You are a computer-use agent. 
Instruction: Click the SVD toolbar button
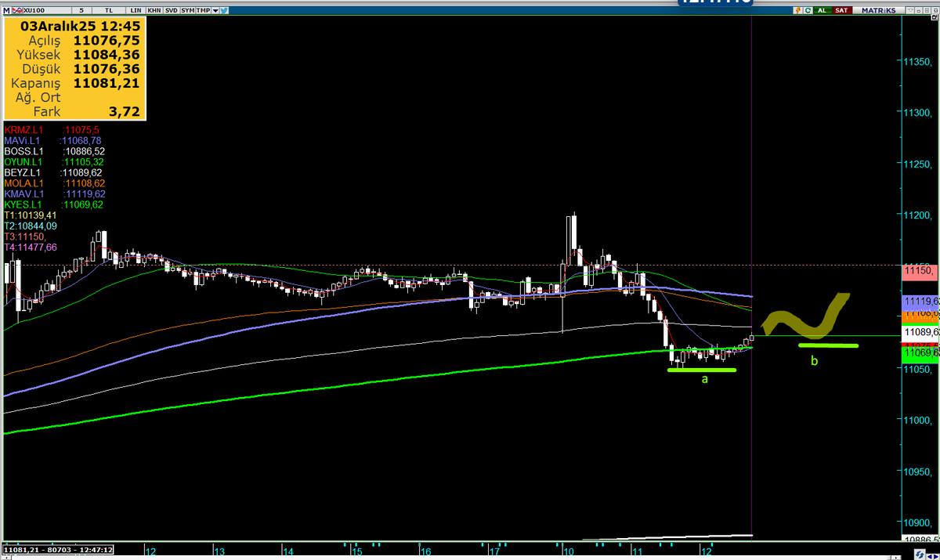pyautogui.click(x=171, y=10)
